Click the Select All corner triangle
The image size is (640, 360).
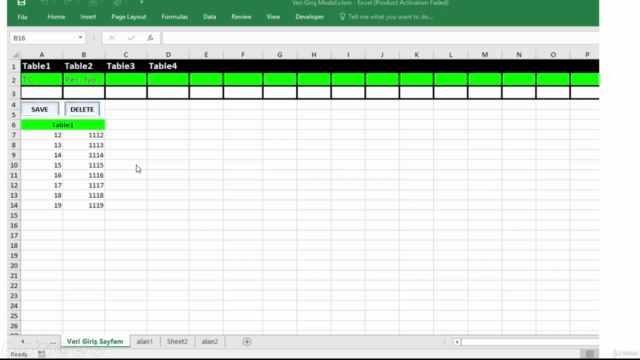tap(16, 54)
